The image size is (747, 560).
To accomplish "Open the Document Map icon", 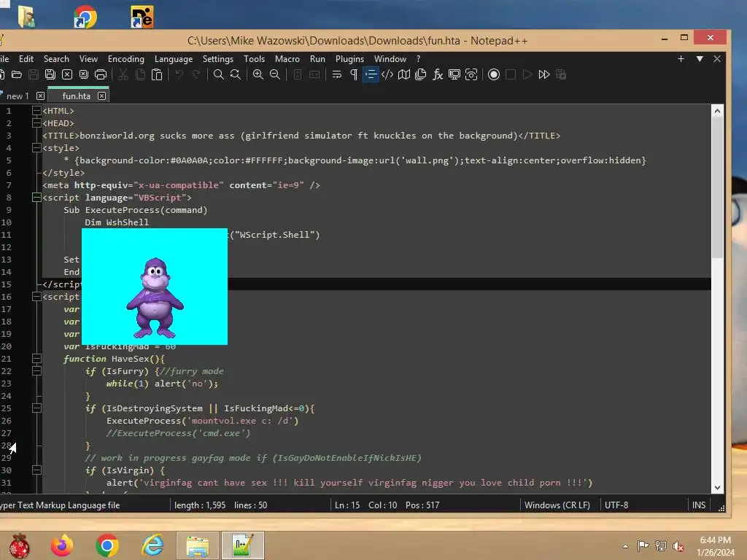I will pos(404,74).
